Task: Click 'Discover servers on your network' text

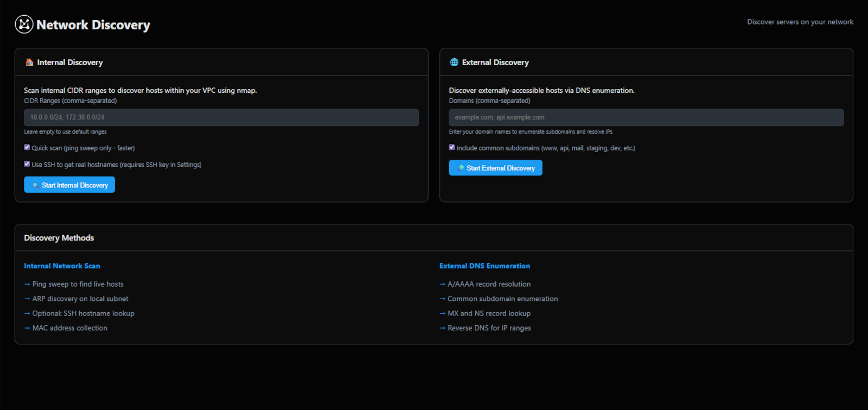Action: pos(800,22)
